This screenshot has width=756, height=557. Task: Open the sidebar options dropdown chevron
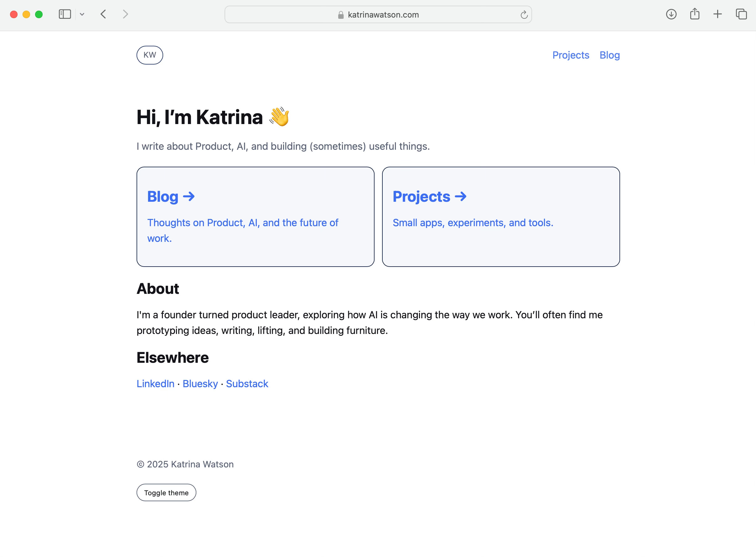82,14
